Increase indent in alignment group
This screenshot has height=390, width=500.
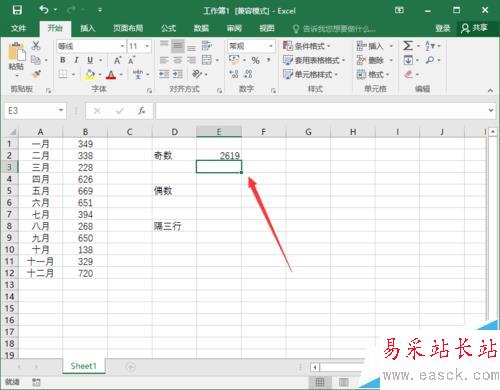pyautogui.click(x=178, y=74)
